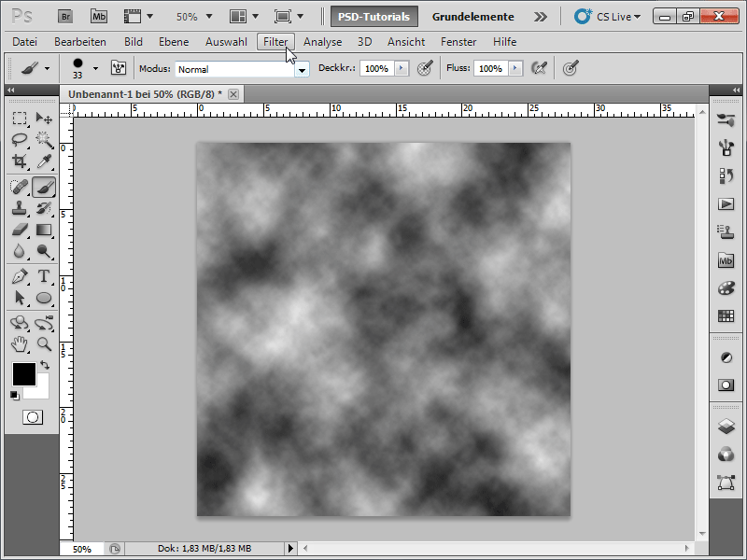
Task: Open the Auswahl menu
Action: point(226,42)
